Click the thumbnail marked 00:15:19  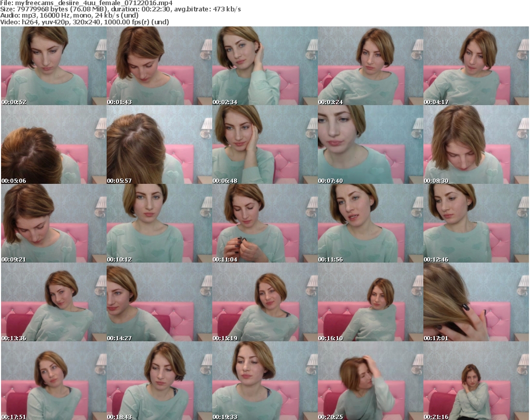(264, 302)
